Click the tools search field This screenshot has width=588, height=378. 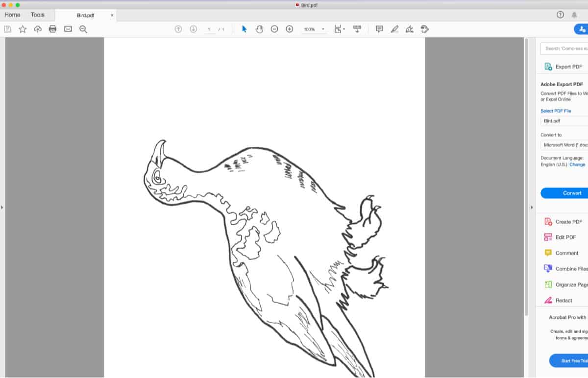pyautogui.click(x=564, y=48)
